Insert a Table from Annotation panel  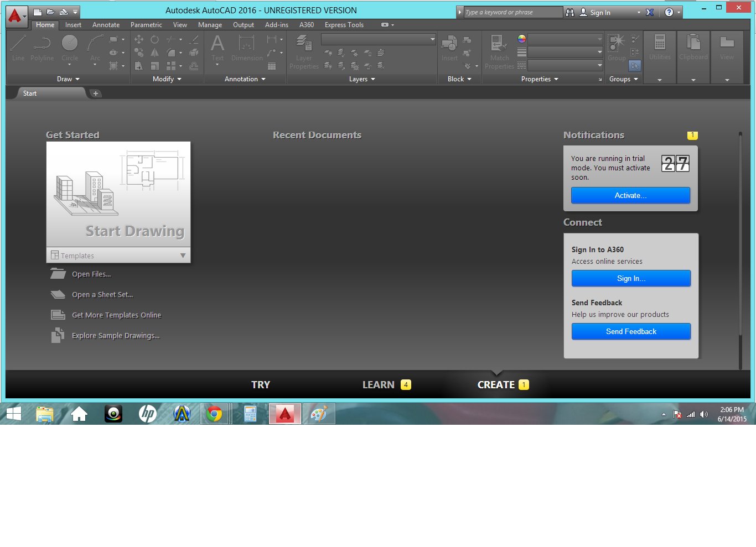coord(272,66)
